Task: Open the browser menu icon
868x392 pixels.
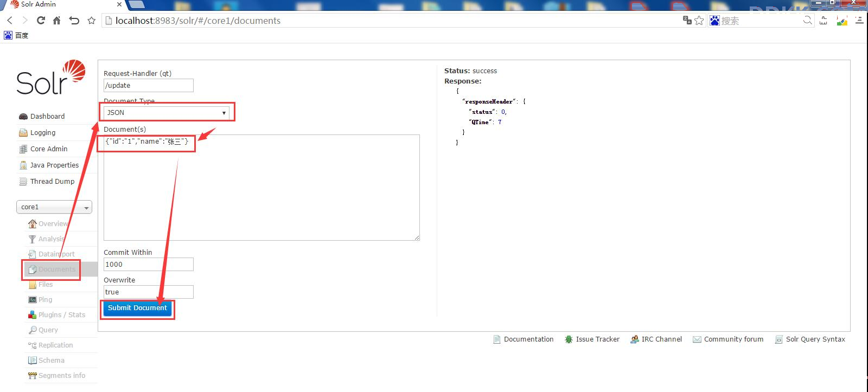Action: [x=859, y=20]
